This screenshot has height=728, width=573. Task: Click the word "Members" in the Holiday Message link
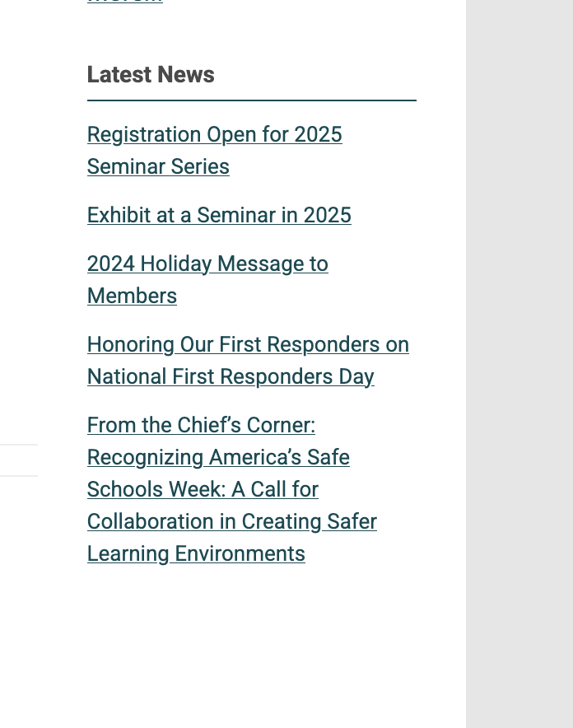click(132, 296)
